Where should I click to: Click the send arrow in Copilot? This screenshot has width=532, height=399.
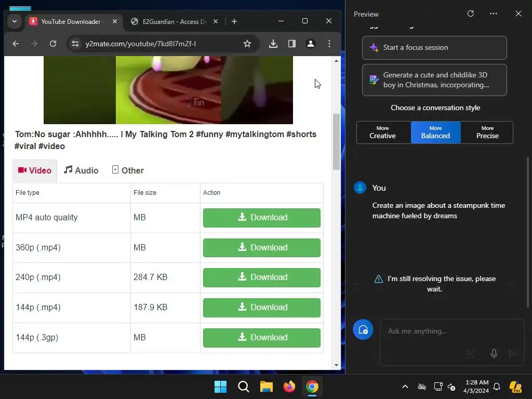click(x=512, y=353)
